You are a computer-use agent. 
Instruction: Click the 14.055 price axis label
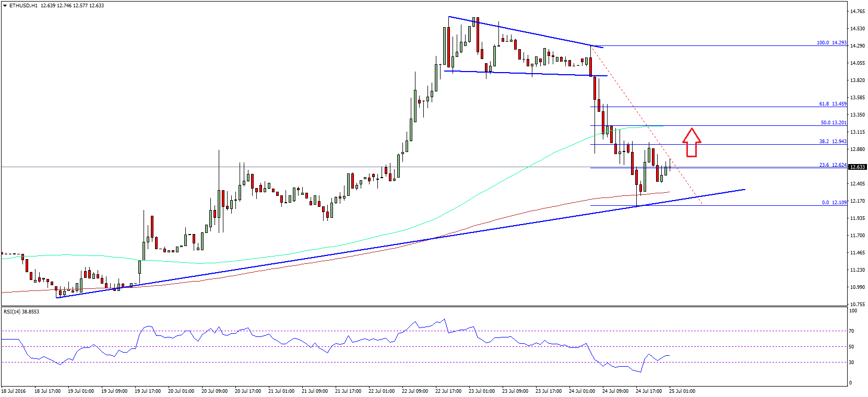857,63
